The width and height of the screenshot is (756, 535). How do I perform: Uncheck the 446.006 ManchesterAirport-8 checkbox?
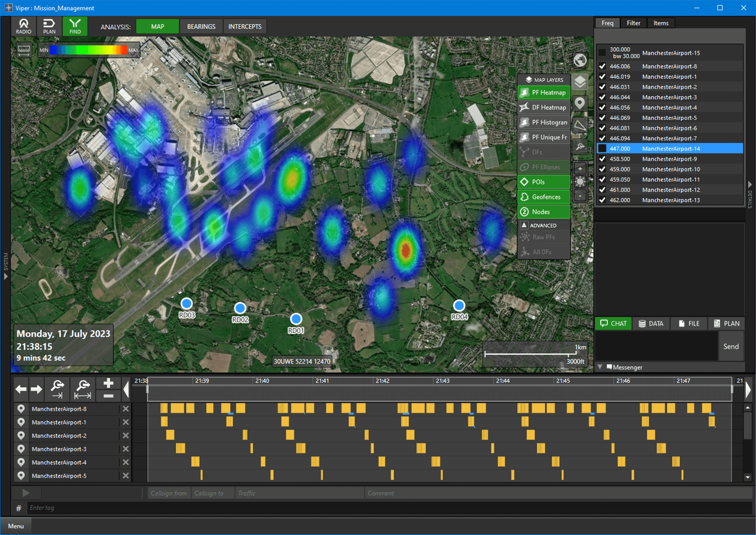(x=602, y=66)
